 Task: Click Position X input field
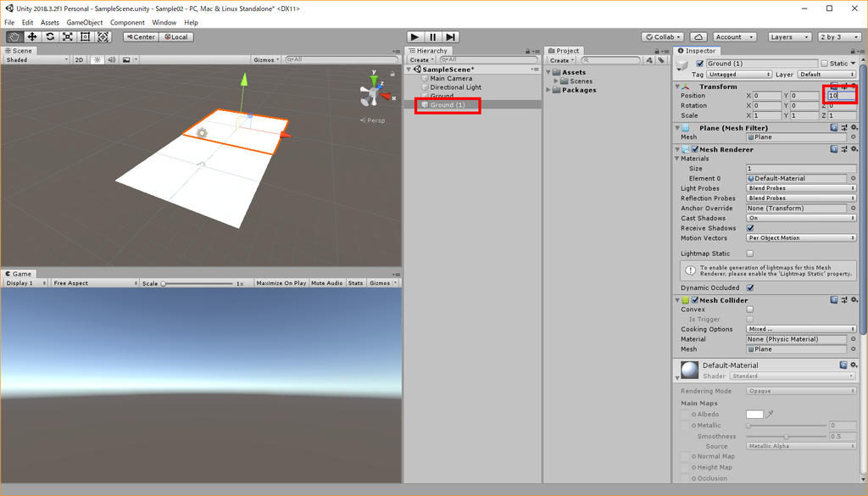coord(767,96)
